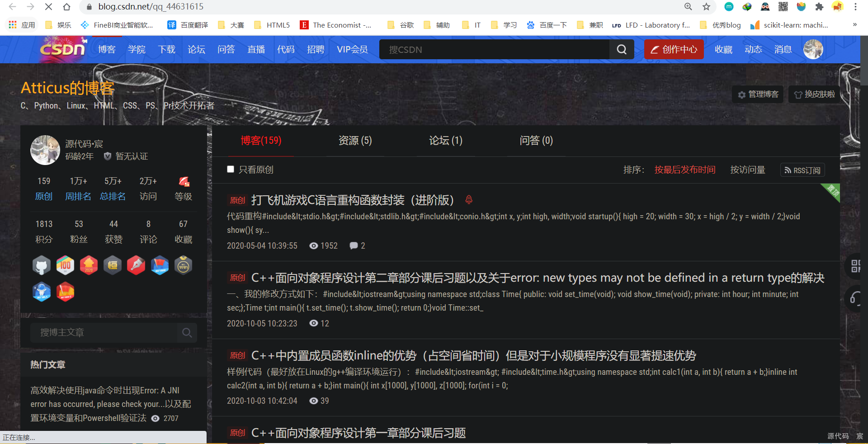Click the 搜CSDN search input field

[x=494, y=49]
